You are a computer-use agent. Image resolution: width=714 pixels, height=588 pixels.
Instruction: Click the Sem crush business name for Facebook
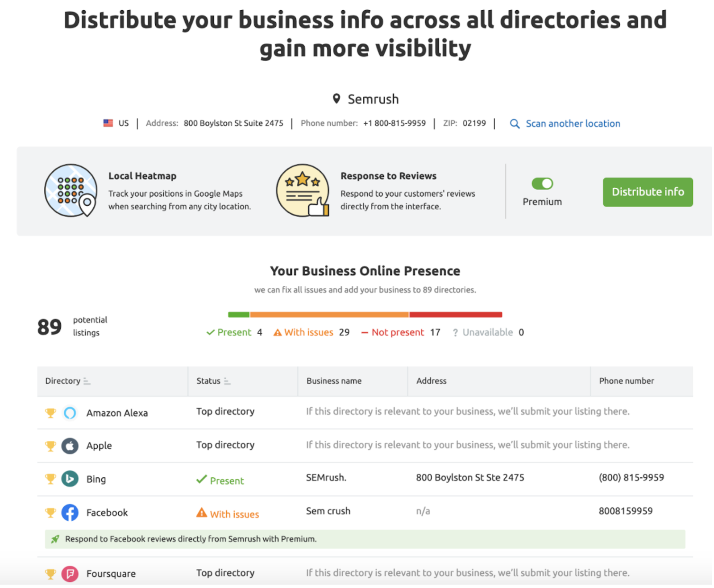click(328, 511)
